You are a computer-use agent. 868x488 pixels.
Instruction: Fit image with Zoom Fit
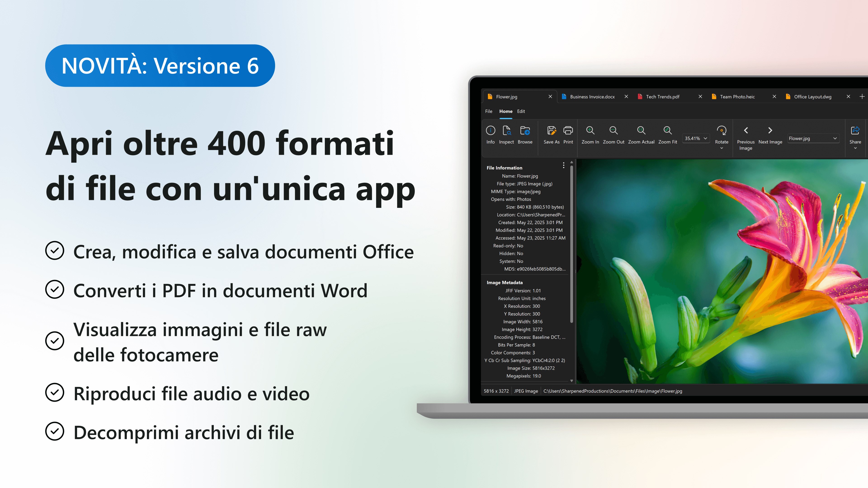click(x=667, y=131)
